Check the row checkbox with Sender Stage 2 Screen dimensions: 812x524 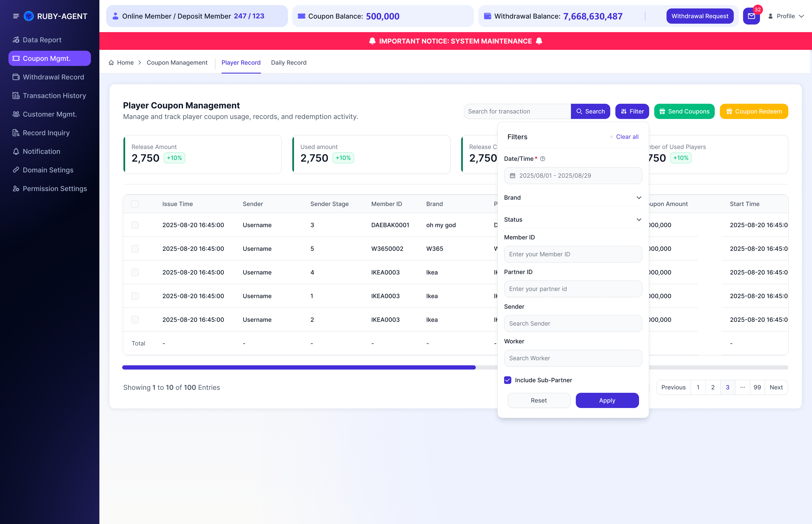click(x=135, y=319)
